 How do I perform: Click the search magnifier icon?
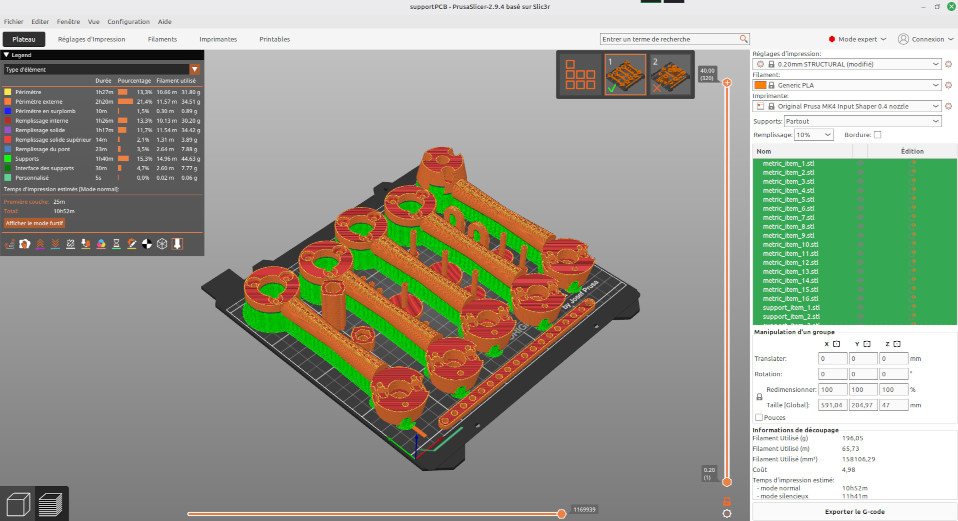coord(744,39)
